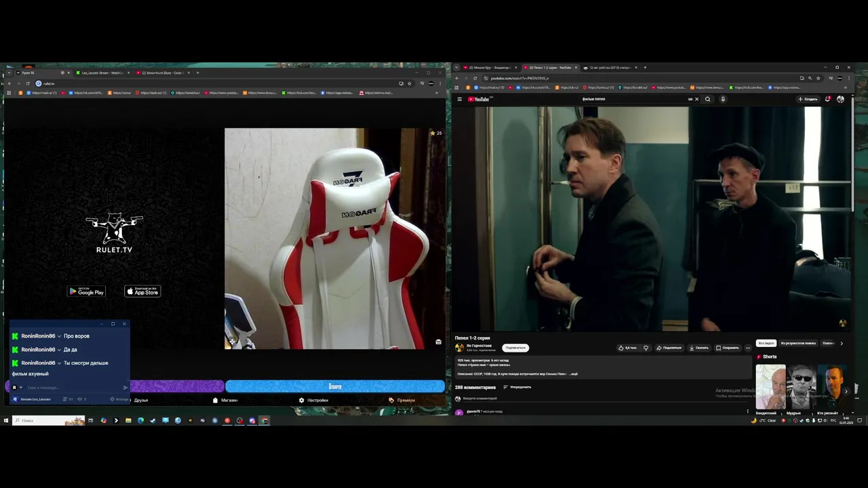Viewport: 868px width, 488px height.
Task: Click the YouTube logo
Action: 479,99
